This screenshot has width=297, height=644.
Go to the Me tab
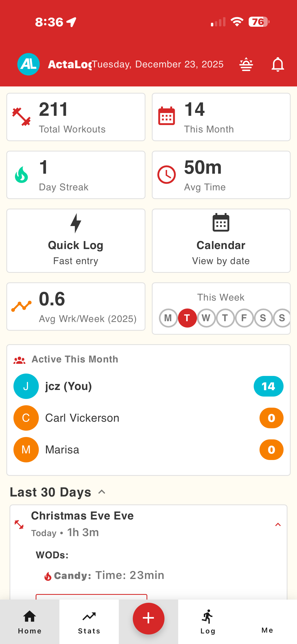point(267,621)
